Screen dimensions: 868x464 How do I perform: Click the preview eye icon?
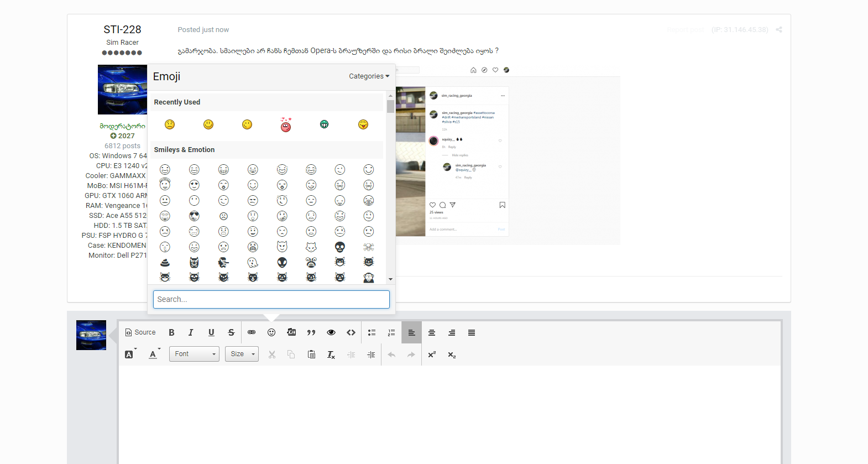click(x=331, y=332)
